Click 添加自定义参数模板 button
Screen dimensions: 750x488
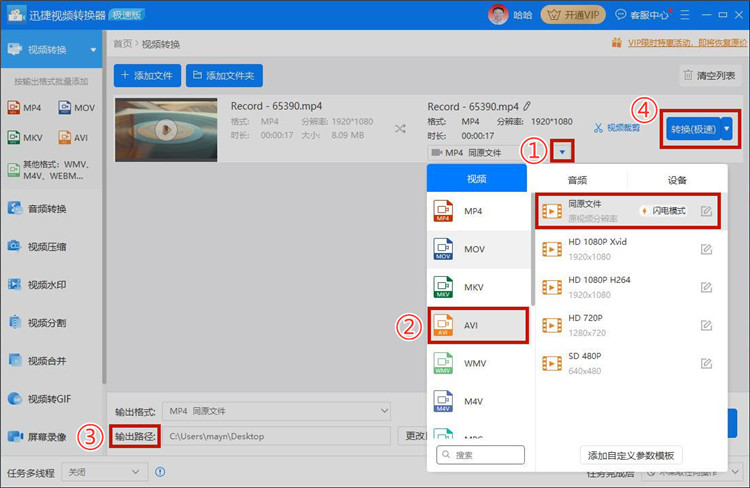click(x=631, y=455)
